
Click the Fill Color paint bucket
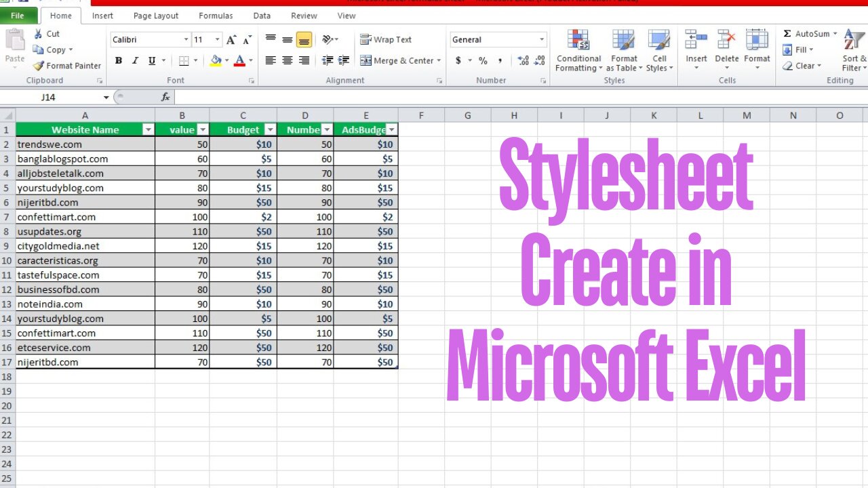[216, 61]
